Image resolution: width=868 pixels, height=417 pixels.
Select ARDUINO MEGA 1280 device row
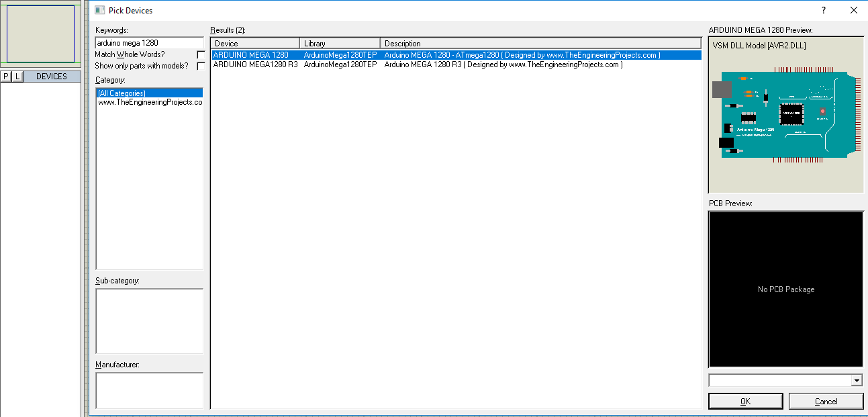pos(456,55)
